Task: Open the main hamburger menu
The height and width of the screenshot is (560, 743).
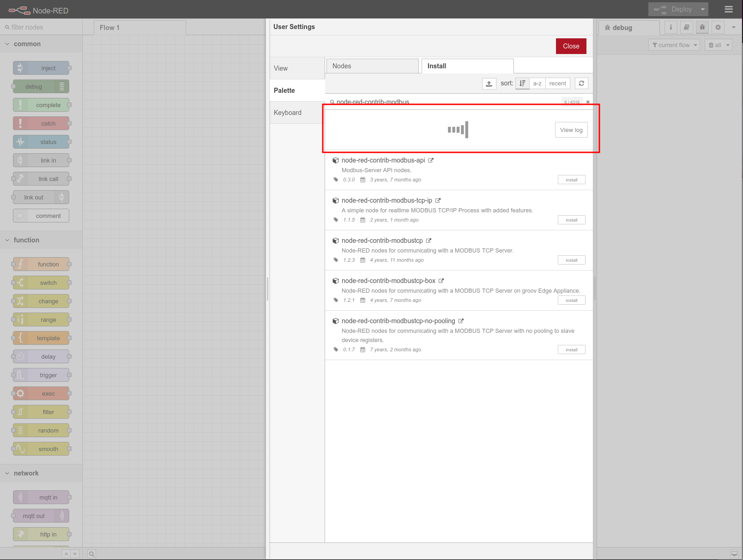Action: [729, 9]
